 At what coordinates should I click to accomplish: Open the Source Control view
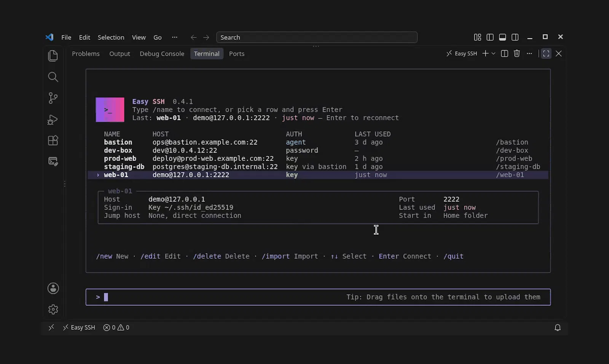tap(53, 98)
